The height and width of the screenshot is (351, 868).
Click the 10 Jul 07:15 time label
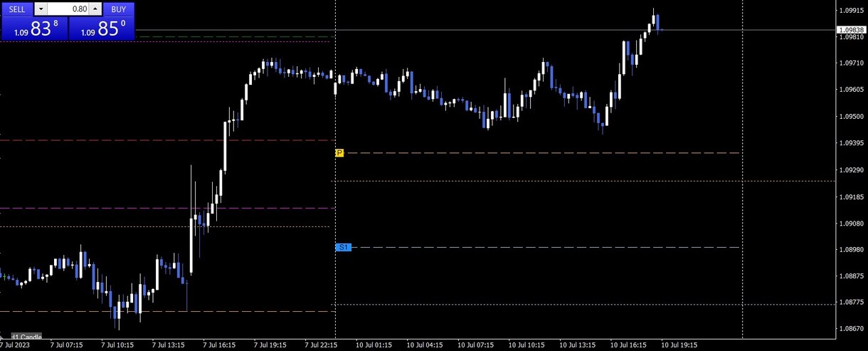pyautogui.click(x=476, y=345)
